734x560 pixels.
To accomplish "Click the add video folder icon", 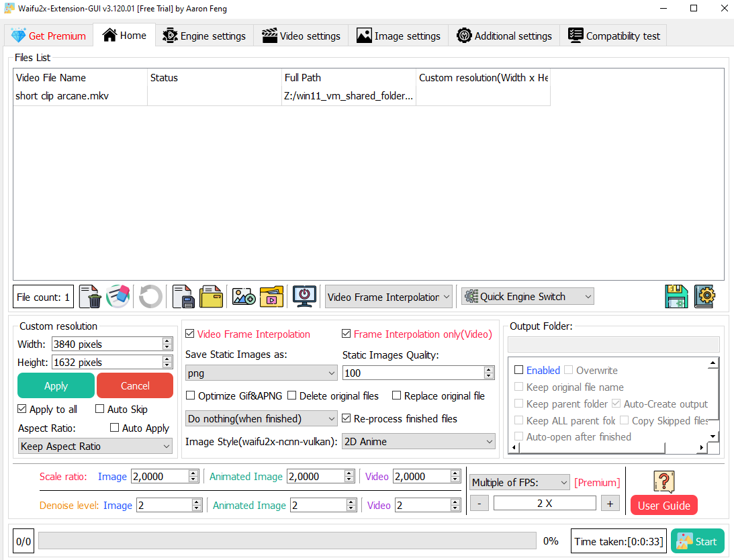I will (271, 296).
